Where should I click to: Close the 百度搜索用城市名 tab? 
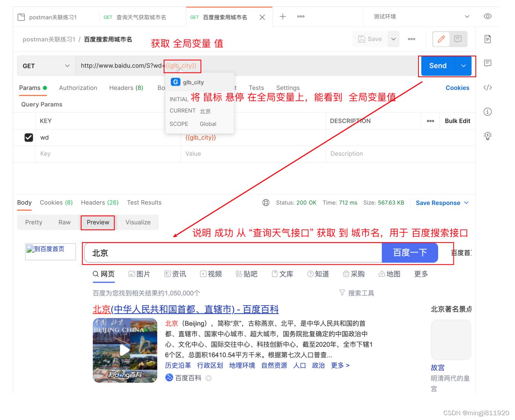tap(262, 17)
